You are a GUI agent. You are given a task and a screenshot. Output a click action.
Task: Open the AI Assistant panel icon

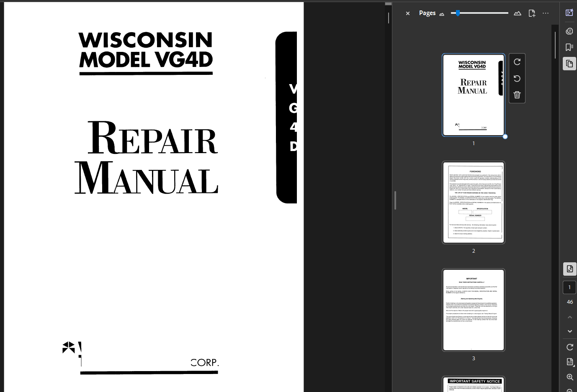pyautogui.click(x=569, y=13)
